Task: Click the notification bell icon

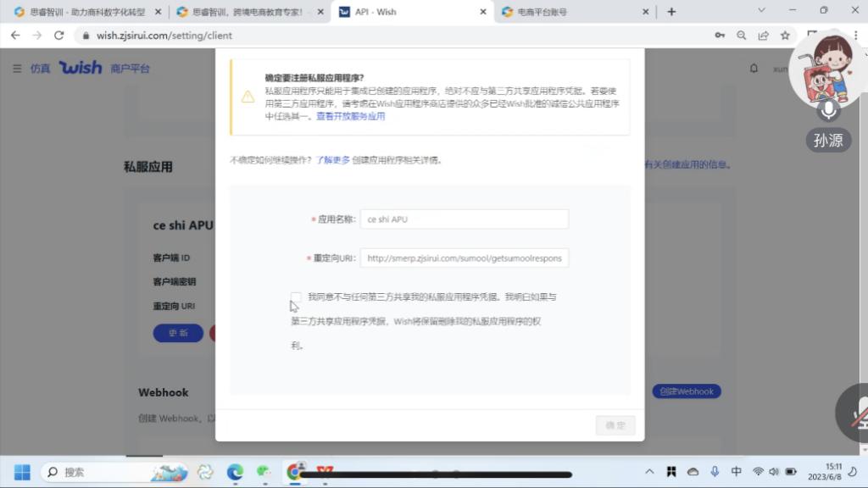Action: point(754,69)
